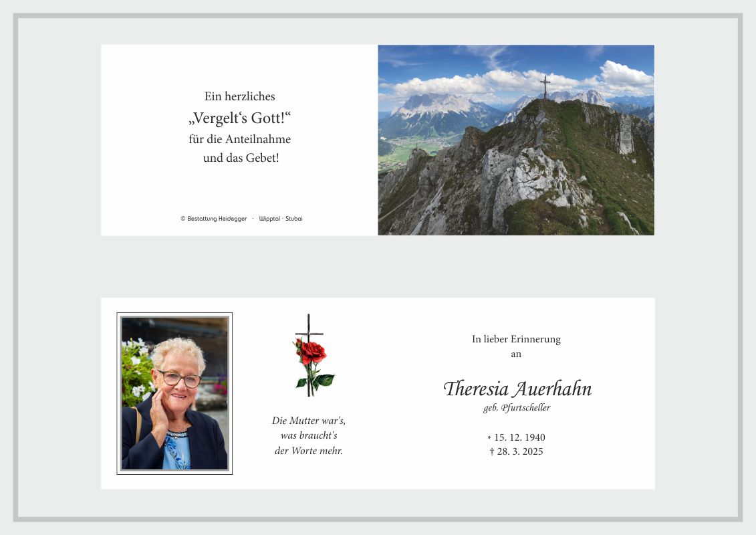Select the "Vergelt's Gott!" headline
The width and height of the screenshot is (756, 535).
pyautogui.click(x=239, y=118)
